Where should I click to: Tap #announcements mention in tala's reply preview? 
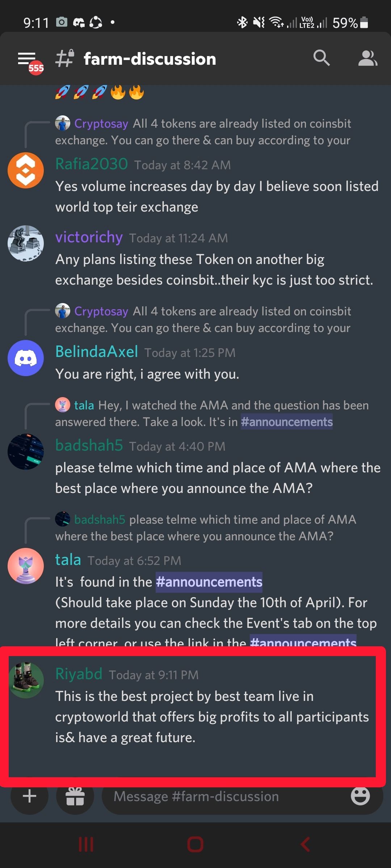287,422
